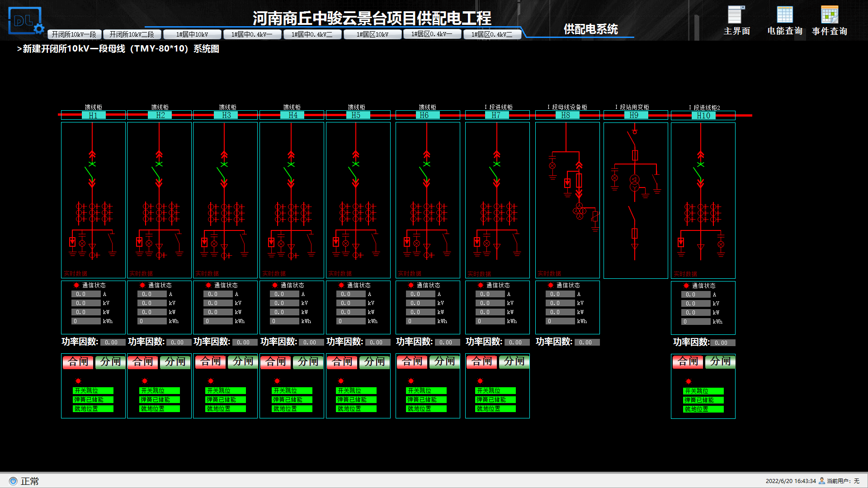The image size is (868, 488).
Task: Open 实时数据 link in H6 cabinet
Action: pyautogui.click(x=409, y=273)
